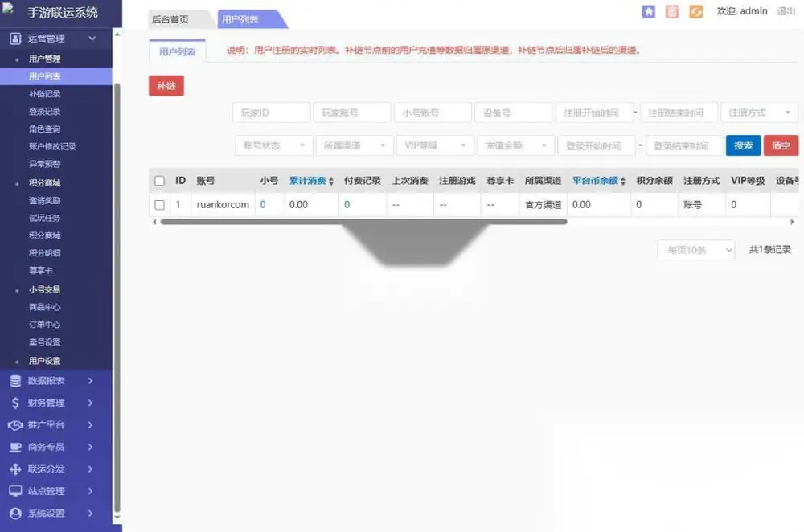The width and height of the screenshot is (804, 532).
Task: Sort by 累计消费 column arrows
Action: (331, 181)
